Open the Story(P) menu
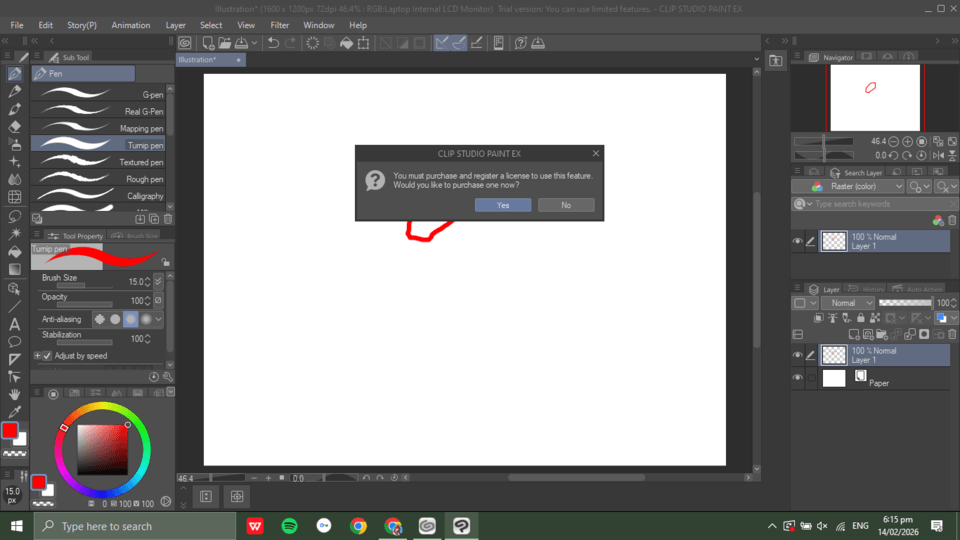Viewport: 960px width, 540px height. [x=81, y=25]
